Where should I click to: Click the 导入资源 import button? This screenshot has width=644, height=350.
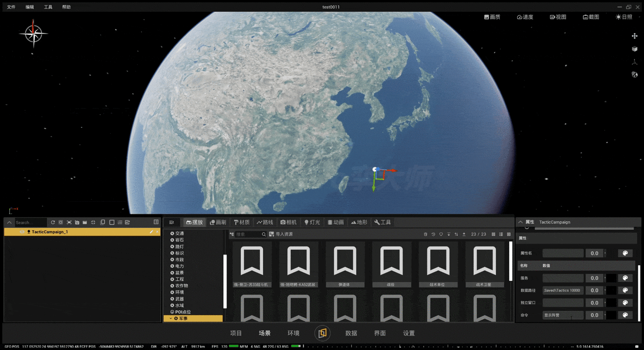[281, 234]
